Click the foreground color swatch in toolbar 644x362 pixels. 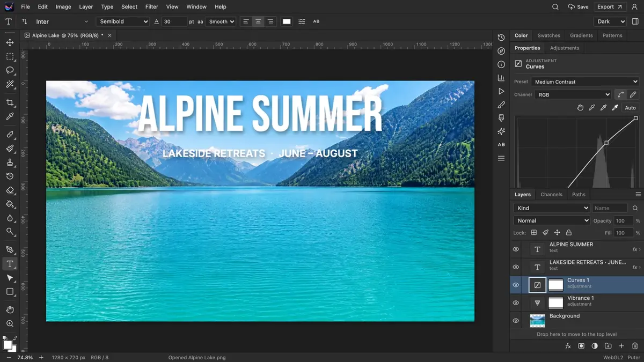pos(7,345)
